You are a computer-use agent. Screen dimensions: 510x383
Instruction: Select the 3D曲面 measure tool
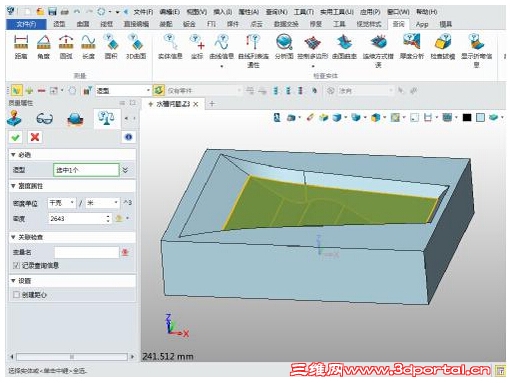coord(136,47)
